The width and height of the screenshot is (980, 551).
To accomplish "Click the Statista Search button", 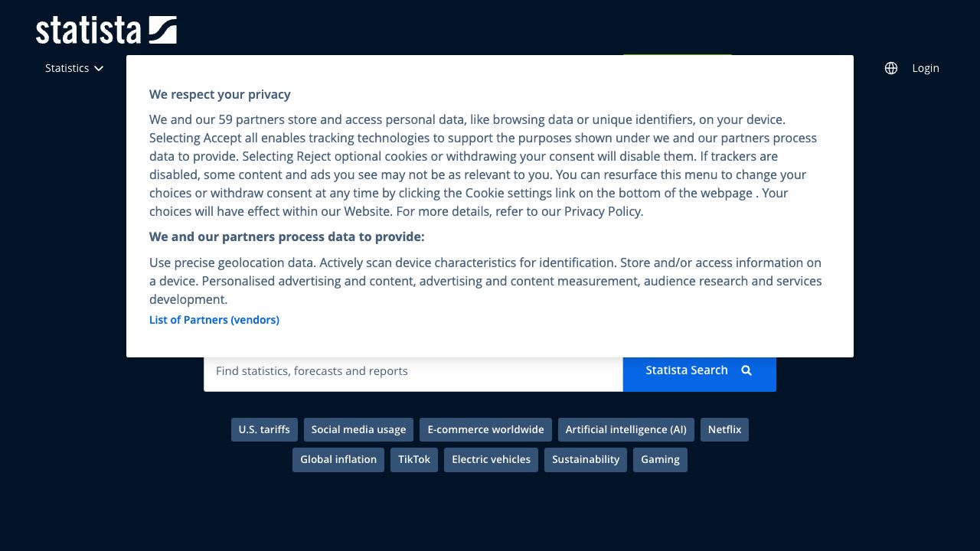I will [x=687, y=370].
